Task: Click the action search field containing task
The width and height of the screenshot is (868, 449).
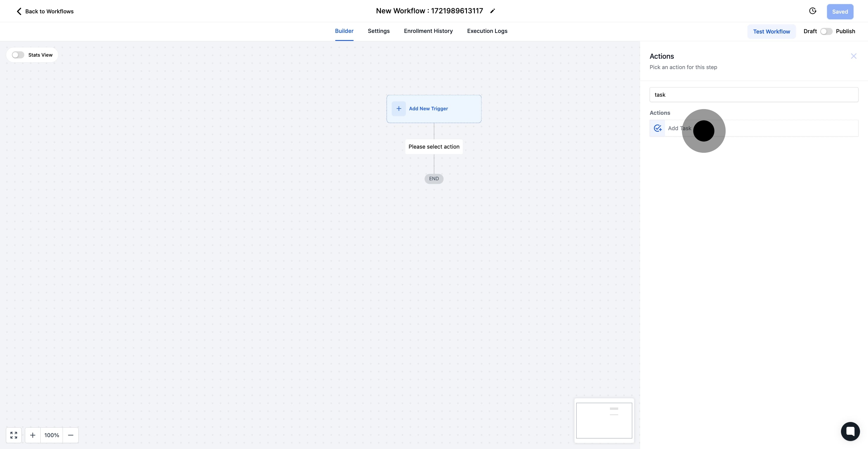Action: [754, 95]
